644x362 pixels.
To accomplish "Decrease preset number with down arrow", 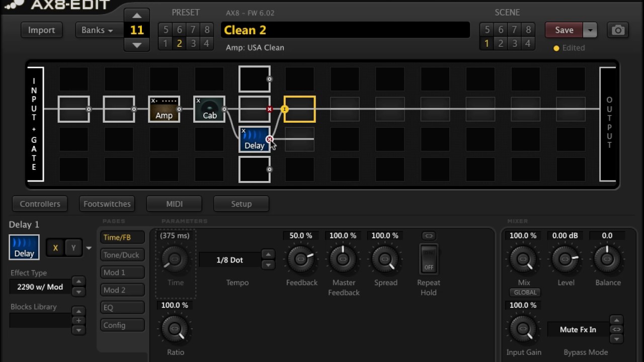I will (x=137, y=45).
